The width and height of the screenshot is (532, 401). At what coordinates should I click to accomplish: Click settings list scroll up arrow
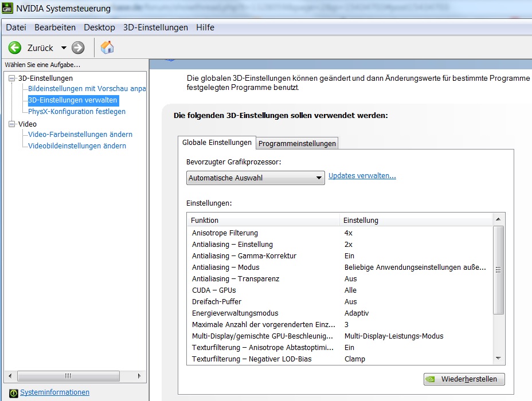click(x=498, y=219)
